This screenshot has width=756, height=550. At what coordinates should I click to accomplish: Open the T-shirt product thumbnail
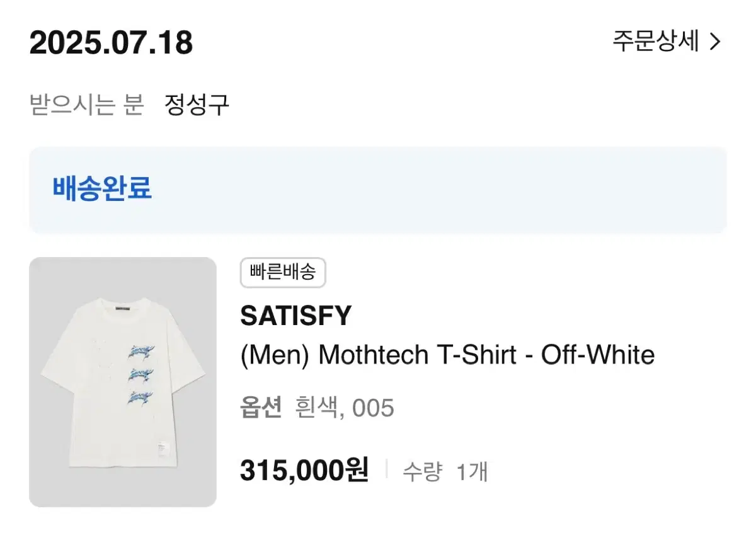click(x=123, y=381)
